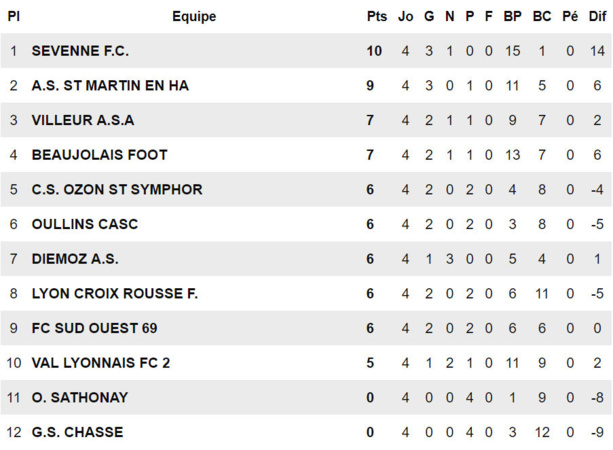Image resolution: width=613 pixels, height=450 pixels.
Task: Click the Equipe column header
Action: click(x=194, y=16)
